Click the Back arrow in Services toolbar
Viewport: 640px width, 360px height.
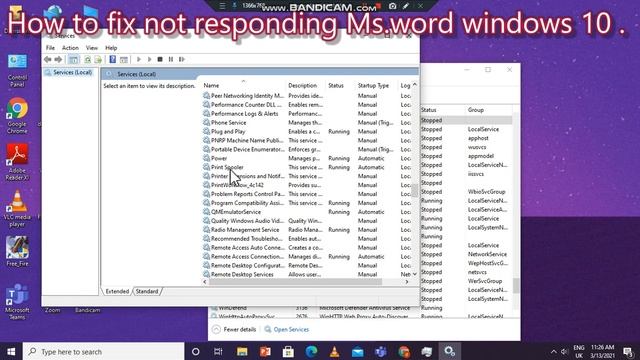pyautogui.click(x=48, y=60)
